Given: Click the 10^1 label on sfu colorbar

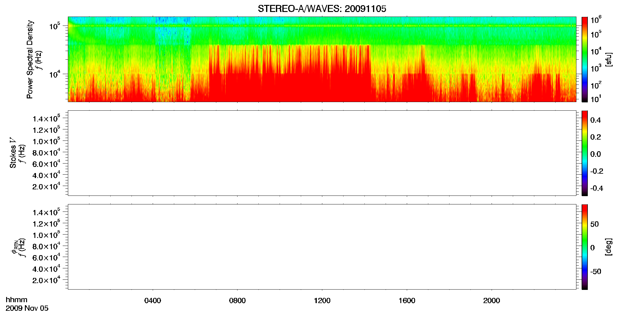Looking at the screenshot, I should point(596,99).
